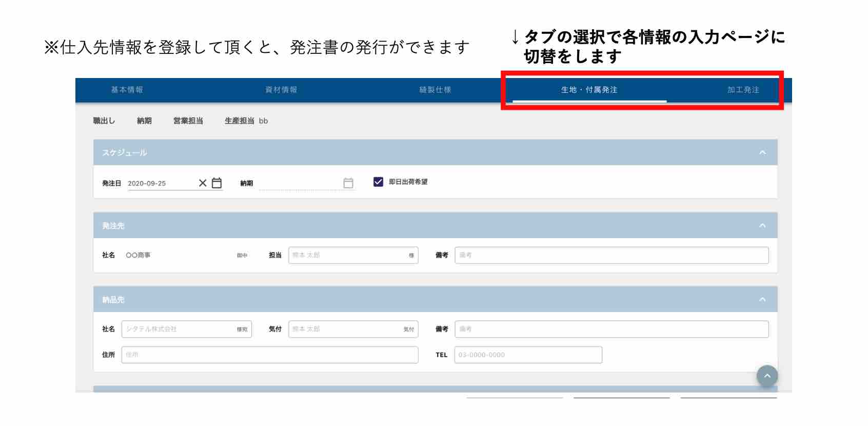Open the 発注日 calendar picker
This screenshot has width=868, height=426.
coord(217,183)
